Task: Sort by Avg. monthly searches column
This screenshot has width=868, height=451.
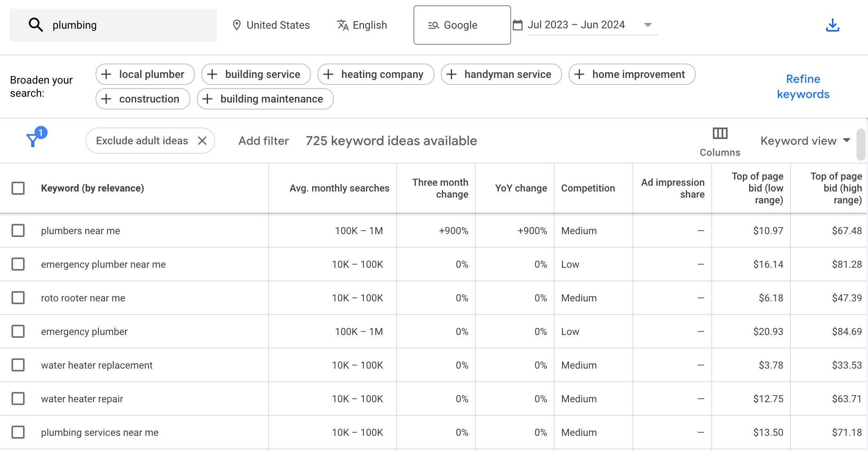Action: [339, 188]
